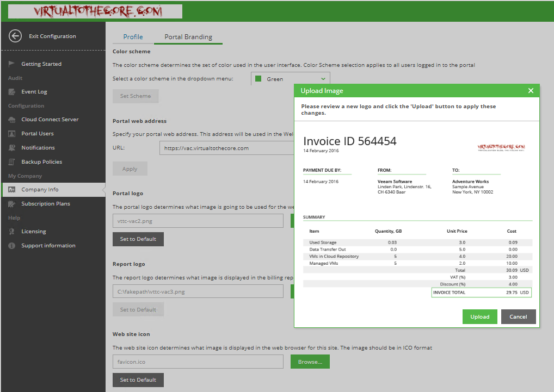Click the Event Log sidebar icon
The width and height of the screenshot is (554, 392).
point(11,92)
